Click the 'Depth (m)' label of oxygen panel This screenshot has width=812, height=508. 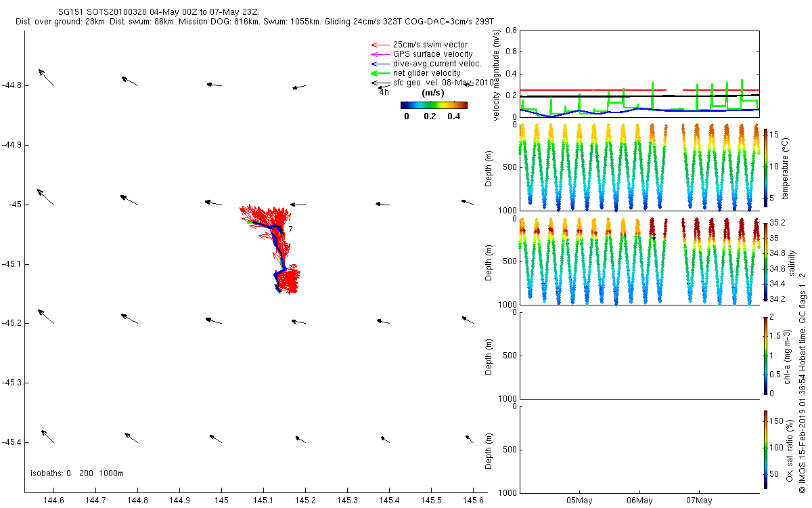[489, 450]
